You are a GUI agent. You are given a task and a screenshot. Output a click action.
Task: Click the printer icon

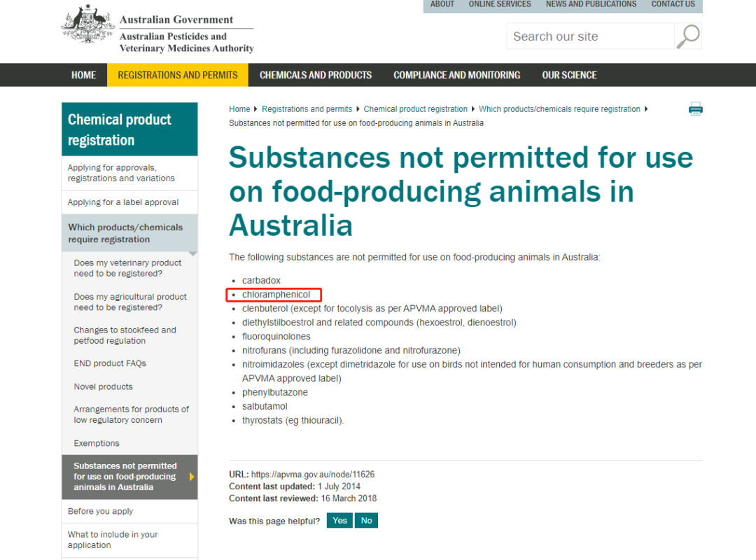point(695,108)
